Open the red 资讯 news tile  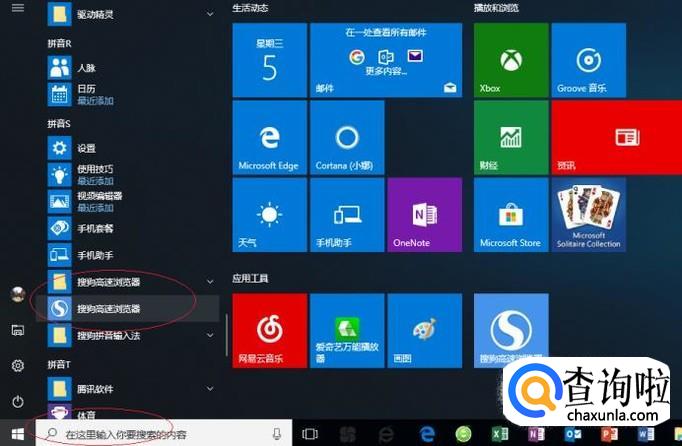(617, 137)
